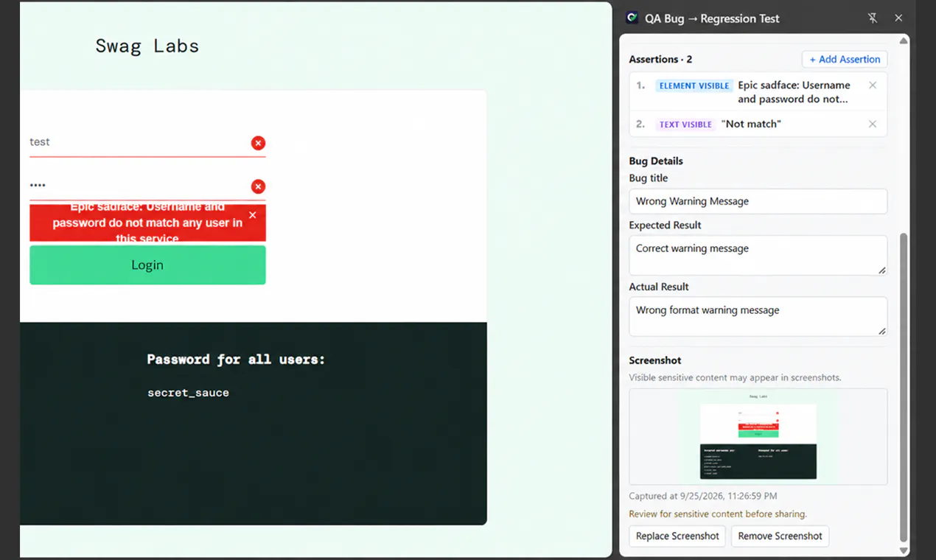936x560 pixels.
Task: Click the Expected Result resize handle
Action: (x=881, y=270)
